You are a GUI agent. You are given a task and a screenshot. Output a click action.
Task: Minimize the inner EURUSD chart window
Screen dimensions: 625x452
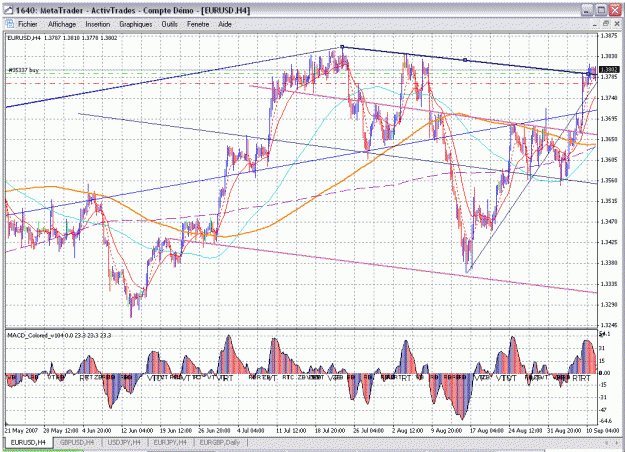pos(595,24)
